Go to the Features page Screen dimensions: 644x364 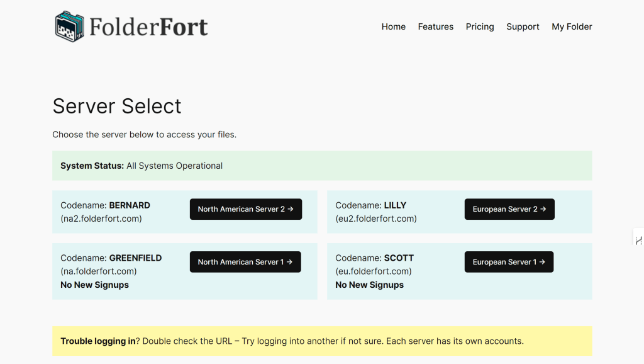[x=435, y=26]
